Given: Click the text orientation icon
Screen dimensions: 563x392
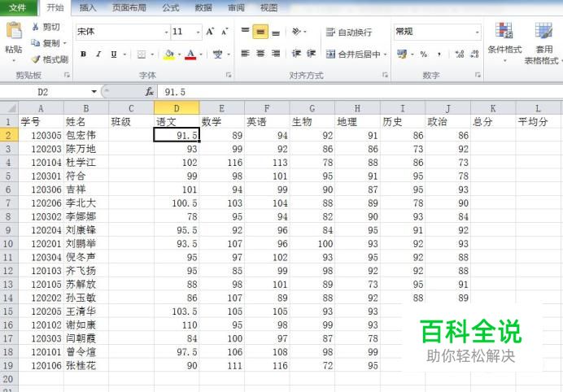Looking at the screenshot, I should coord(296,32).
